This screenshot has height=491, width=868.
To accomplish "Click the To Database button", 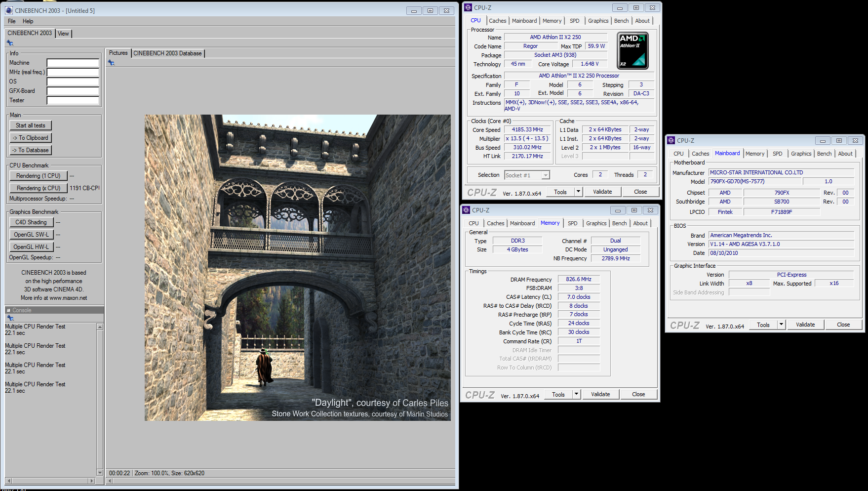I will coord(31,150).
